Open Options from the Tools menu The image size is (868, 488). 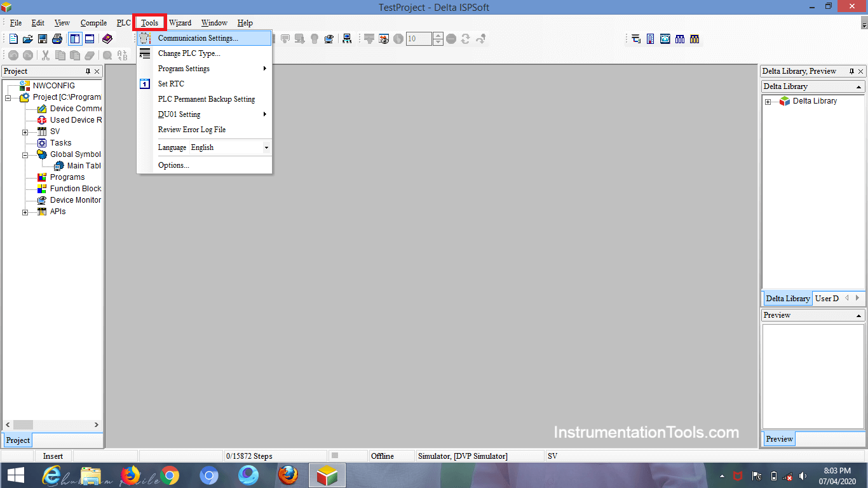tap(205, 165)
